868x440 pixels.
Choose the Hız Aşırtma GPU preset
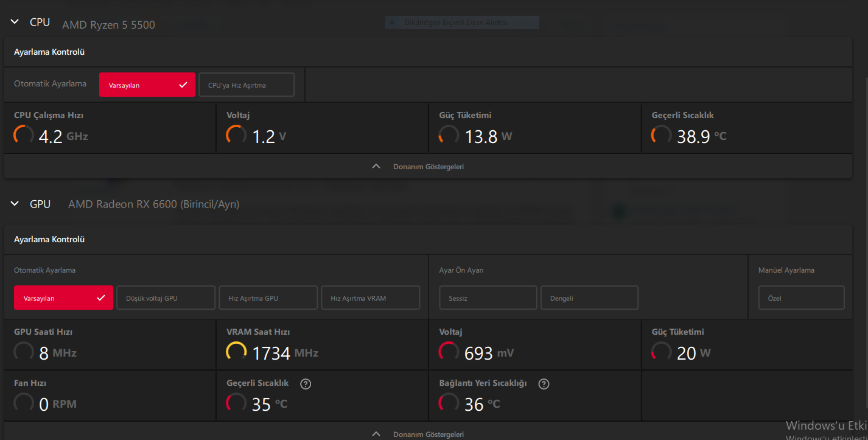268,298
